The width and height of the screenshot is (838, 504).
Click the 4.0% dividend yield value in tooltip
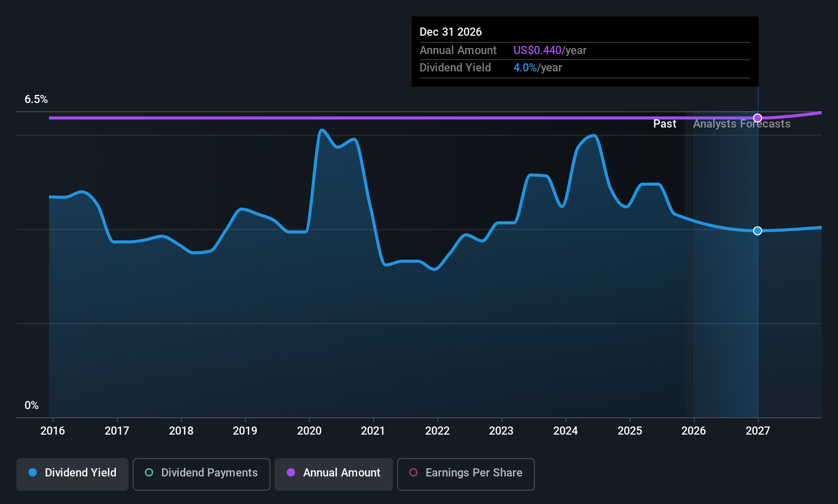[x=525, y=68]
